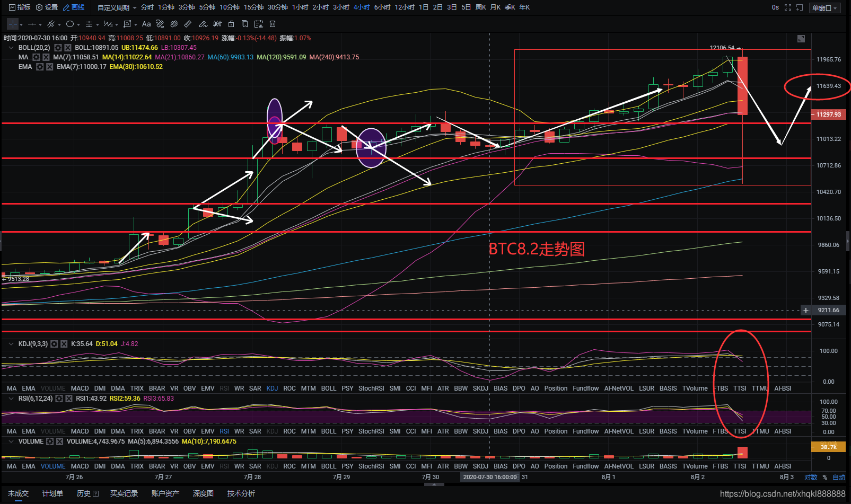Remove the EMA indicator
Viewport: 851px width, 504px height.
tap(49, 67)
